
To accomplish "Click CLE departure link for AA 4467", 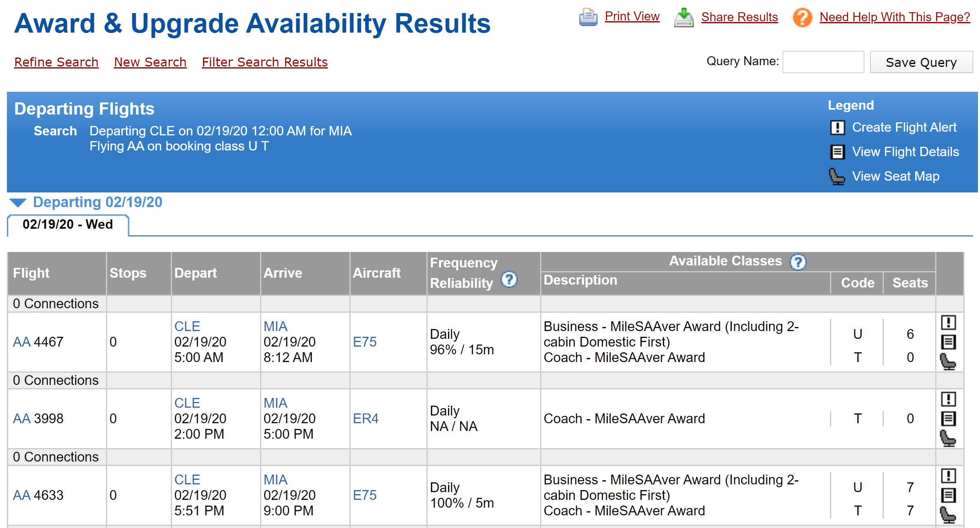I will click(187, 326).
